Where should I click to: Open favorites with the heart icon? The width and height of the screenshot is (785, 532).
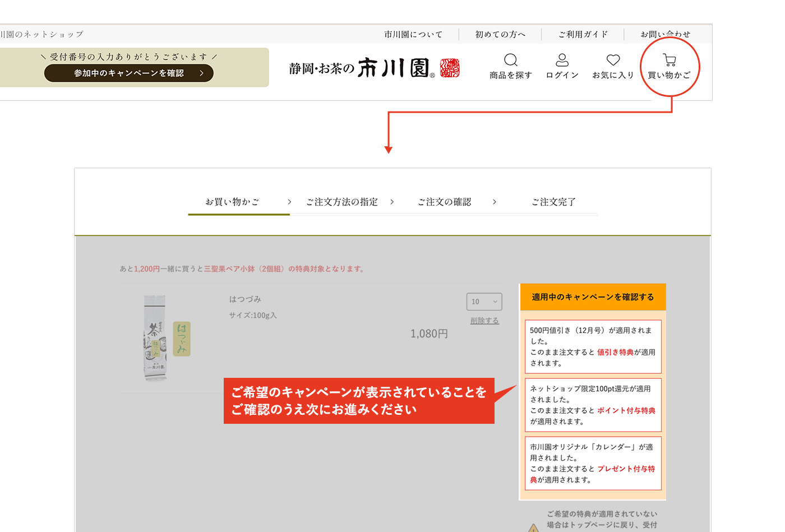click(x=613, y=60)
